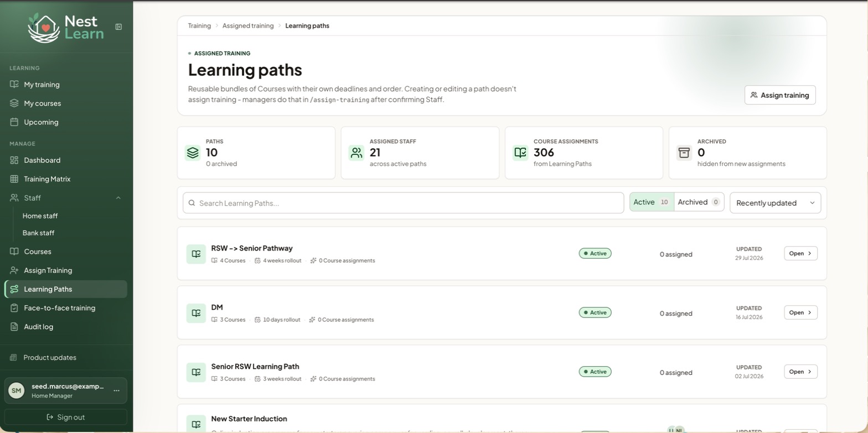Click the My training book icon
Image resolution: width=868 pixels, height=433 pixels.
point(14,85)
